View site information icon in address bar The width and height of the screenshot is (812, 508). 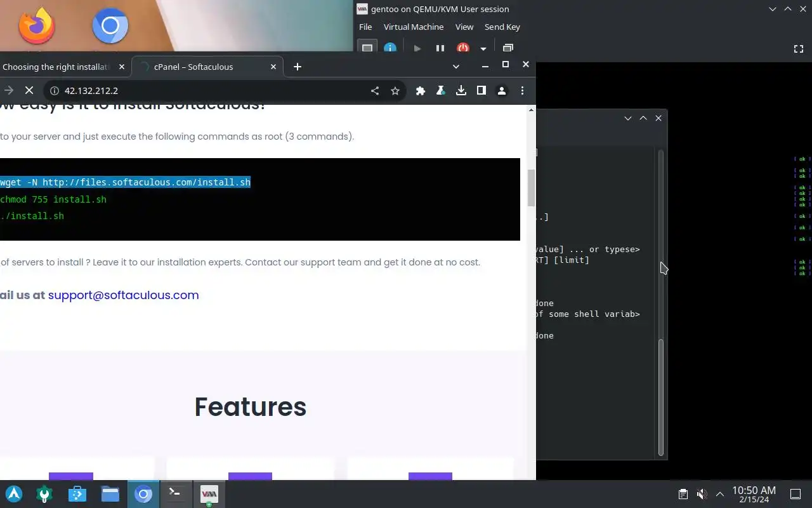coord(55,91)
